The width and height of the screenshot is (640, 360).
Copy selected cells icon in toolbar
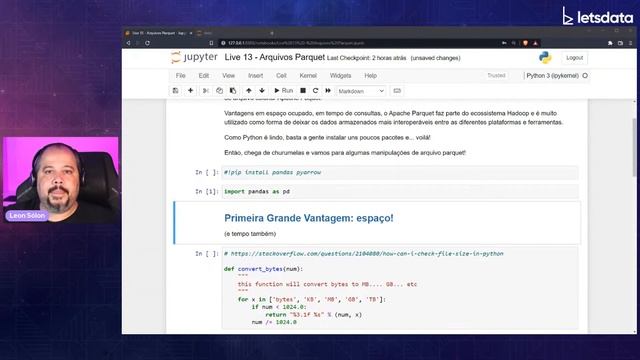pyautogui.click(x=219, y=91)
